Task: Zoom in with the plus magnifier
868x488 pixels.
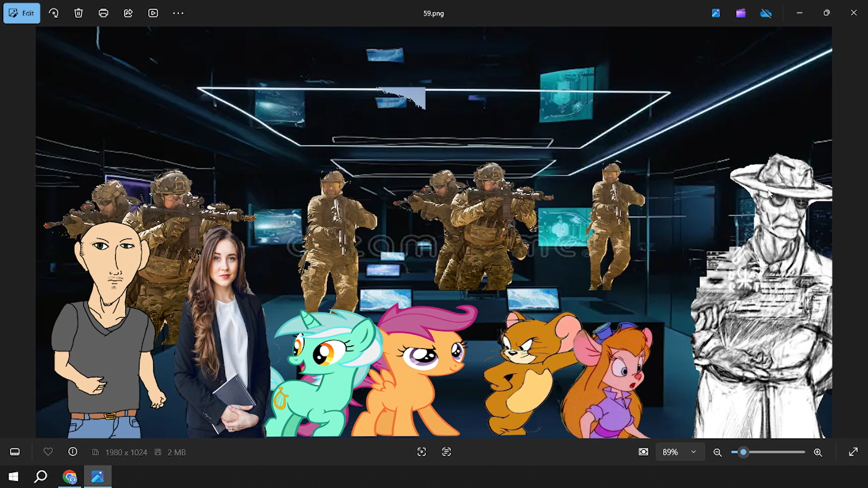Action: tap(818, 452)
